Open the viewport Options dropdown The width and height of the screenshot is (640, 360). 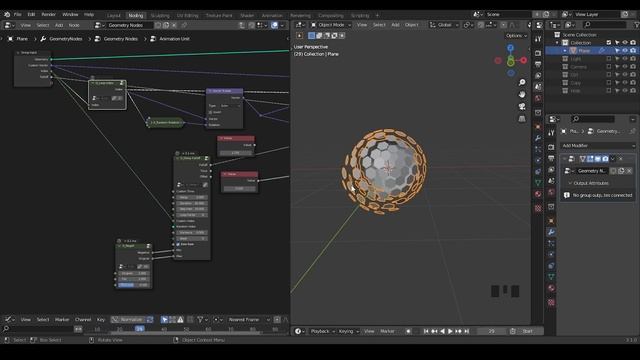coord(516,36)
